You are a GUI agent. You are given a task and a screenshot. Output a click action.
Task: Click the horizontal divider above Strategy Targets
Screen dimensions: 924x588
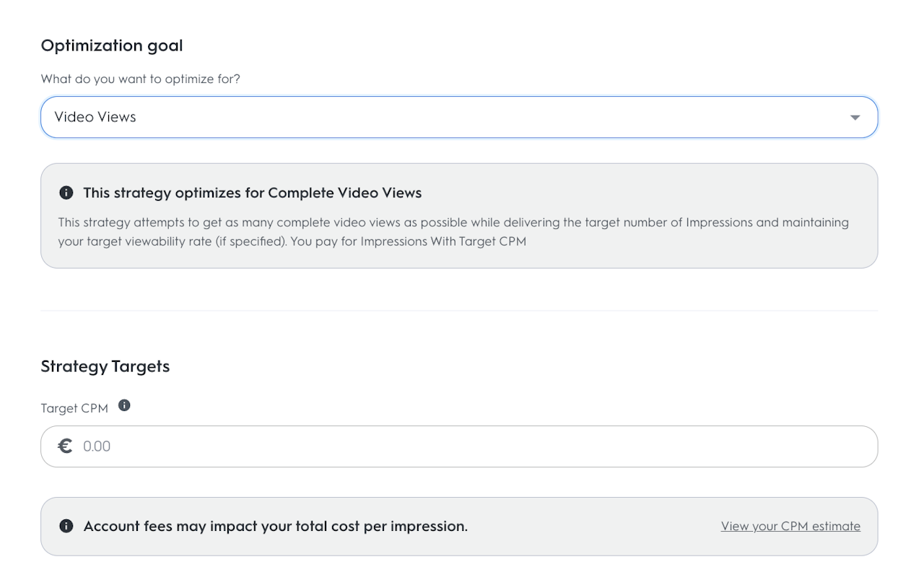458,311
